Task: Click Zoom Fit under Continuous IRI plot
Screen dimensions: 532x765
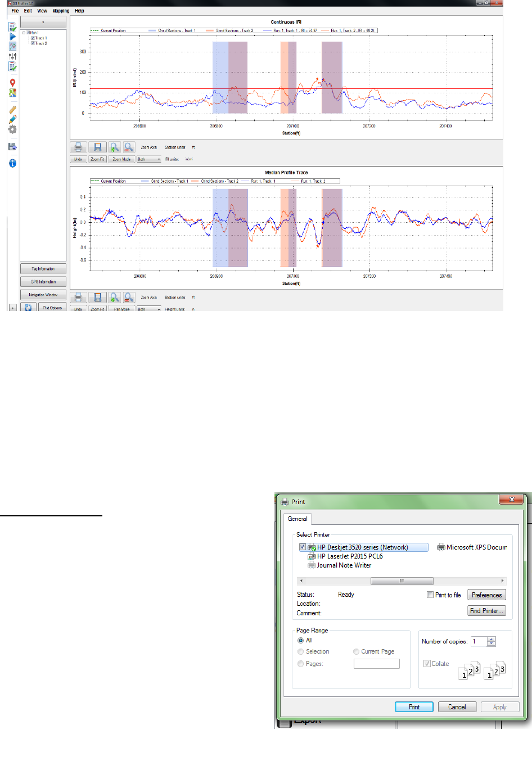Action: click(97, 159)
